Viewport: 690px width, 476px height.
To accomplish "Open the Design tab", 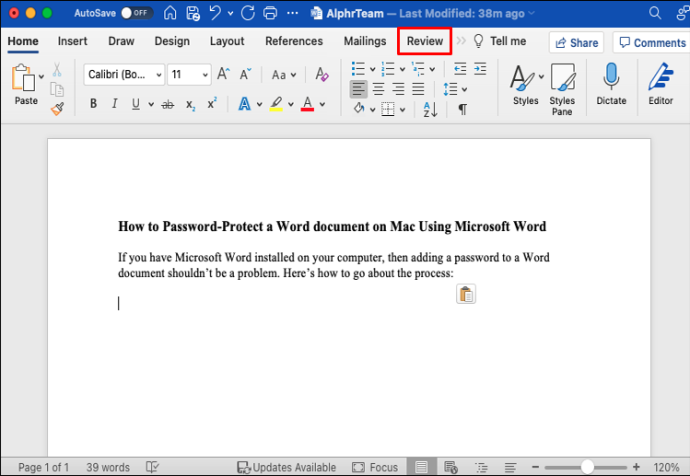I will click(172, 41).
